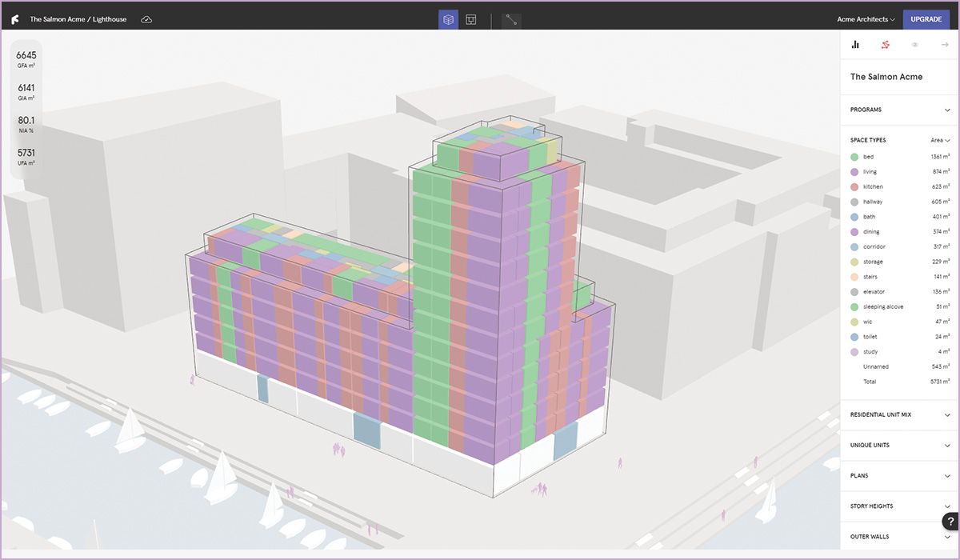
Task: Collapse the side panel with arrow icon
Action: [x=945, y=45]
